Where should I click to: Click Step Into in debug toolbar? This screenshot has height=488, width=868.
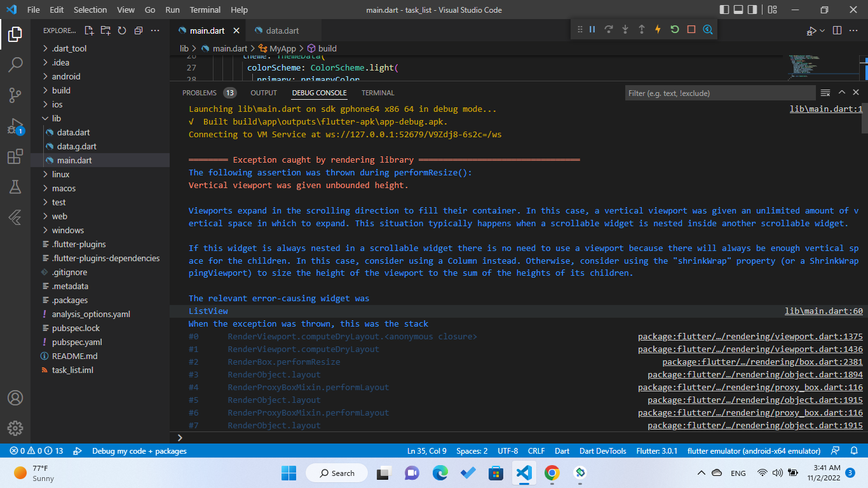click(625, 29)
